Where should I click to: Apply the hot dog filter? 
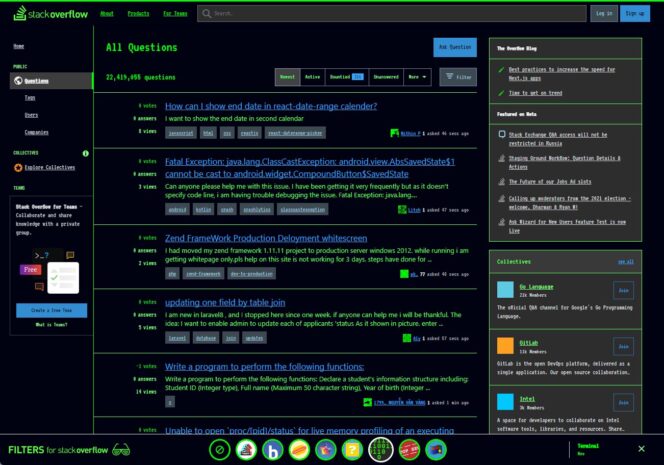pyautogui.click(x=299, y=450)
